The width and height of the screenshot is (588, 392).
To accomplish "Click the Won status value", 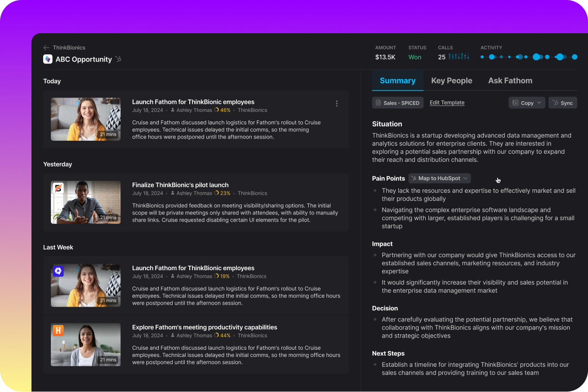I will pyautogui.click(x=415, y=57).
